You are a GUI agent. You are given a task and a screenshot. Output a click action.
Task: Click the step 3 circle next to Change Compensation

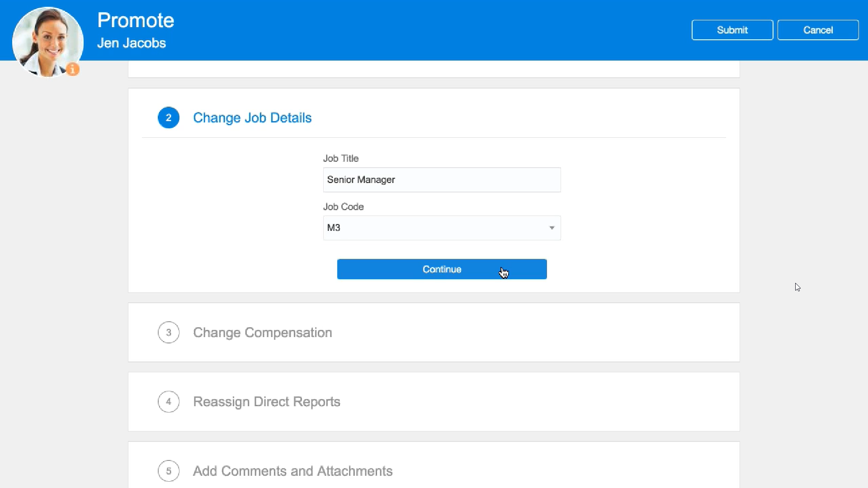click(169, 333)
